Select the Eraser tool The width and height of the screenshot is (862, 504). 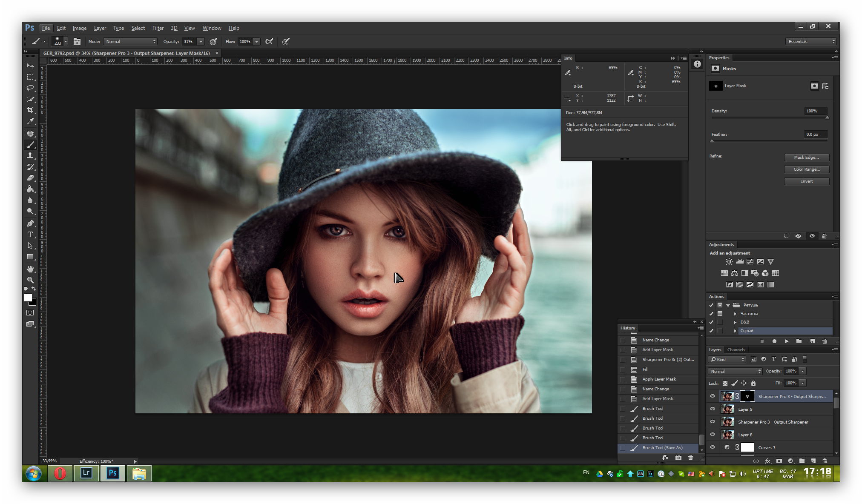pos(30,178)
